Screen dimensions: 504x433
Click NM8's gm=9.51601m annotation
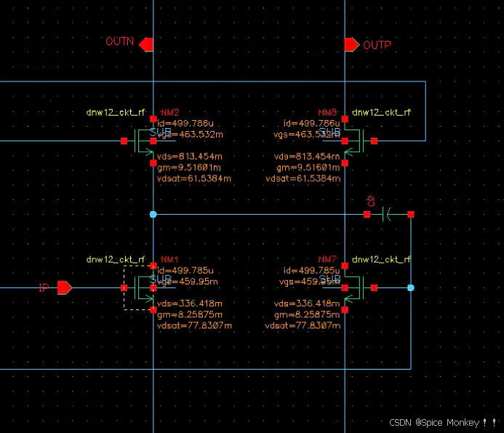[308, 167]
